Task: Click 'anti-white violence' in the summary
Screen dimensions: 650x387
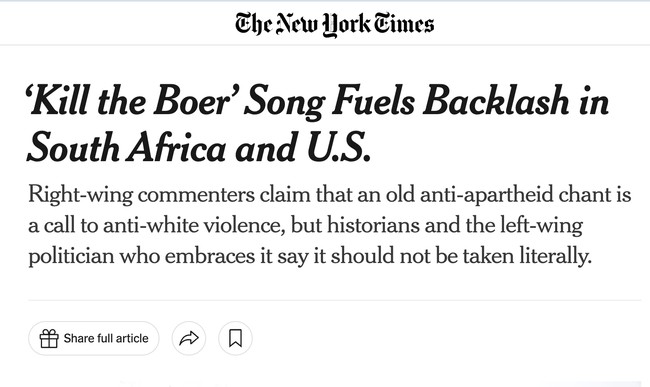Action: [194, 225]
